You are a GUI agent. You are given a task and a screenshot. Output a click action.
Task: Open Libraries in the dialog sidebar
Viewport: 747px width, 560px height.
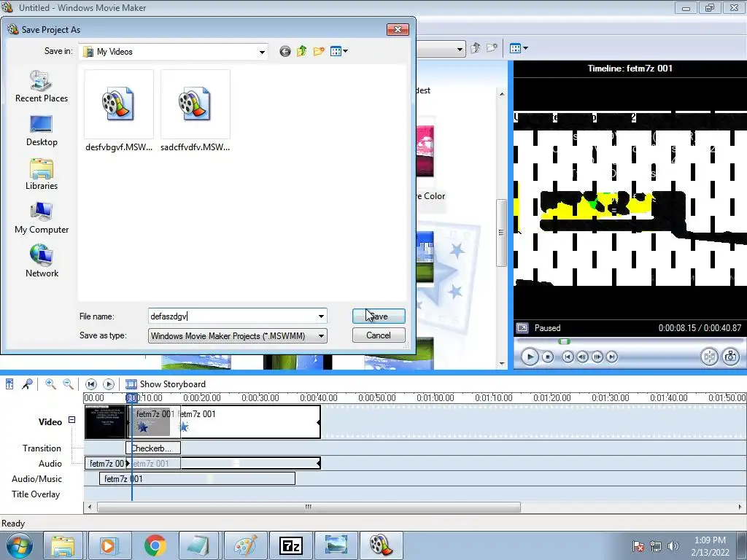pyautogui.click(x=42, y=175)
